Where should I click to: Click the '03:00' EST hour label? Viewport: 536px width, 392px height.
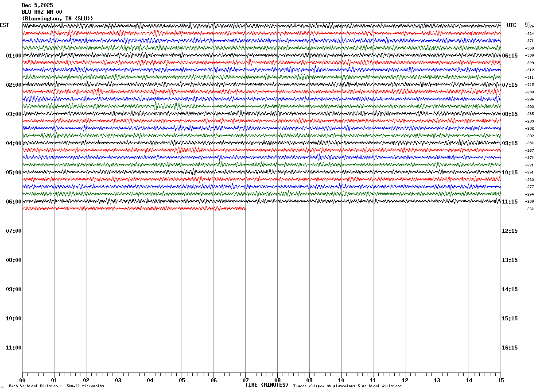pyautogui.click(x=14, y=114)
